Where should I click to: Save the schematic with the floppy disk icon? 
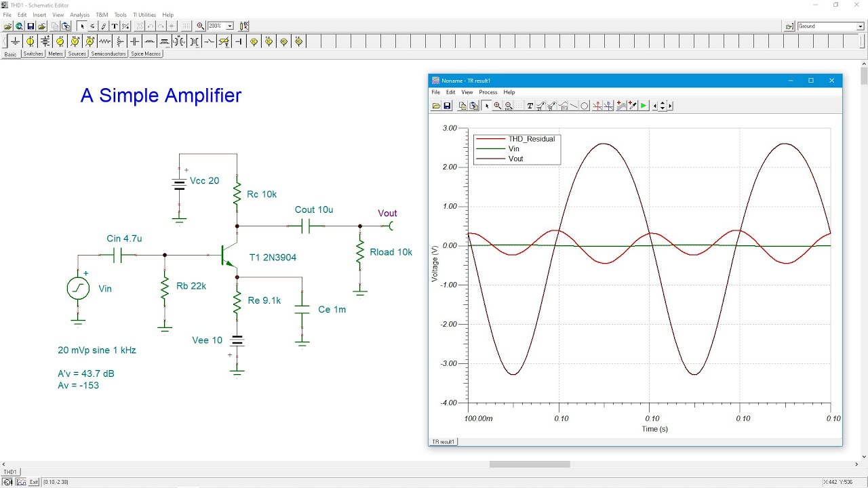(31, 26)
